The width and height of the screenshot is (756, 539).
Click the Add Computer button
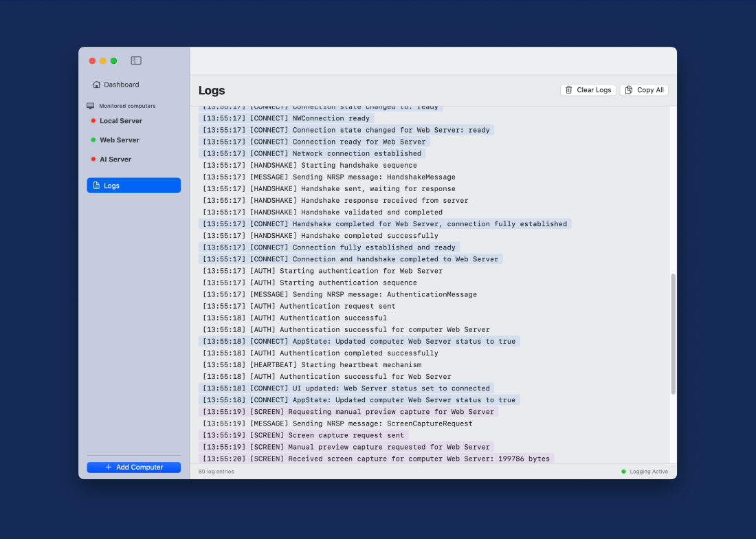click(133, 467)
